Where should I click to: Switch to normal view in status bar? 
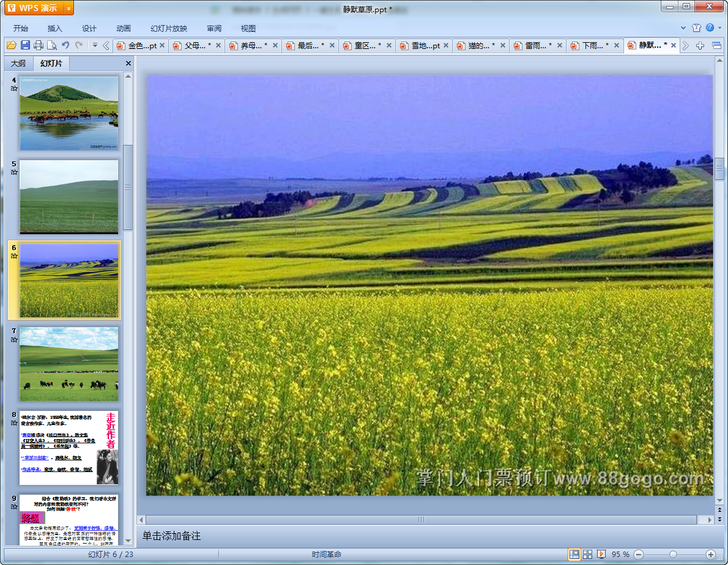click(574, 554)
